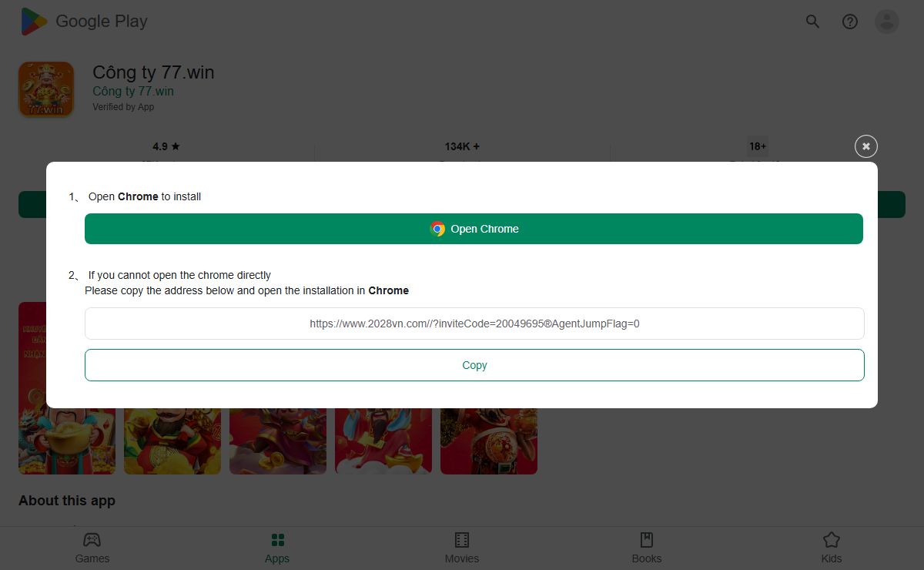Open the fourth app screenshot thumbnail
This screenshot has height=570, width=924.
(383, 441)
